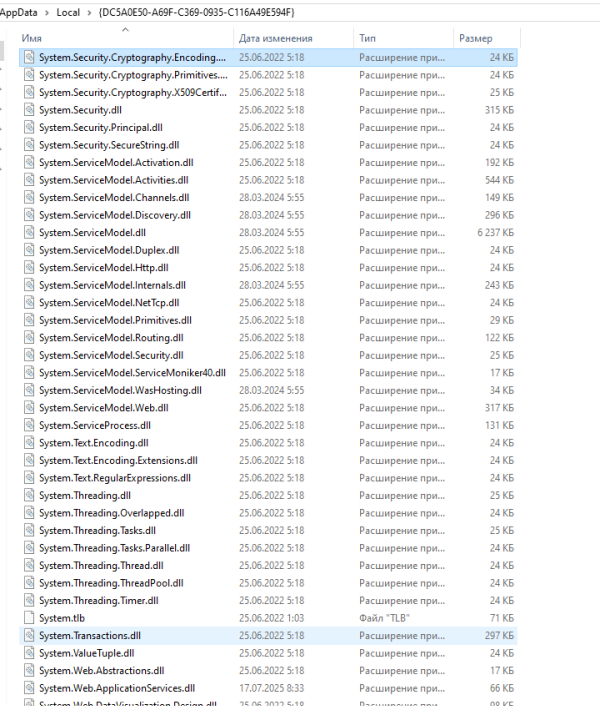600x710 pixels.
Task: Select the System.Text.Encoding.dll file name
Action: pyautogui.click(x=94, y=443)
